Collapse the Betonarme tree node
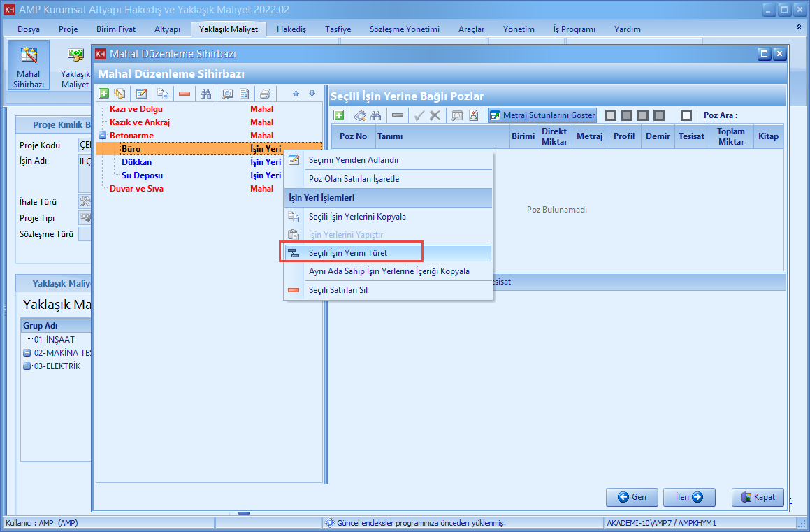The width and height of the screenshot is (810, 532). [102, 136]
